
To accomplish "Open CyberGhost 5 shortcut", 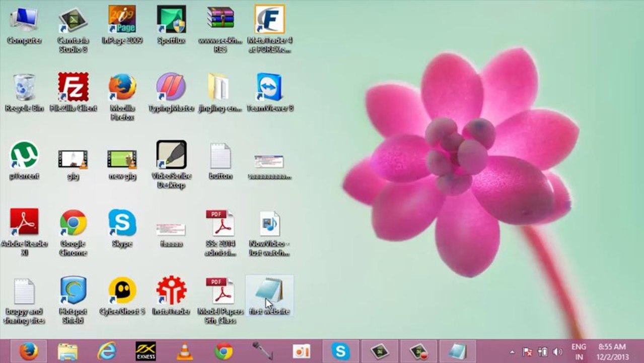I will coord(122,296).
